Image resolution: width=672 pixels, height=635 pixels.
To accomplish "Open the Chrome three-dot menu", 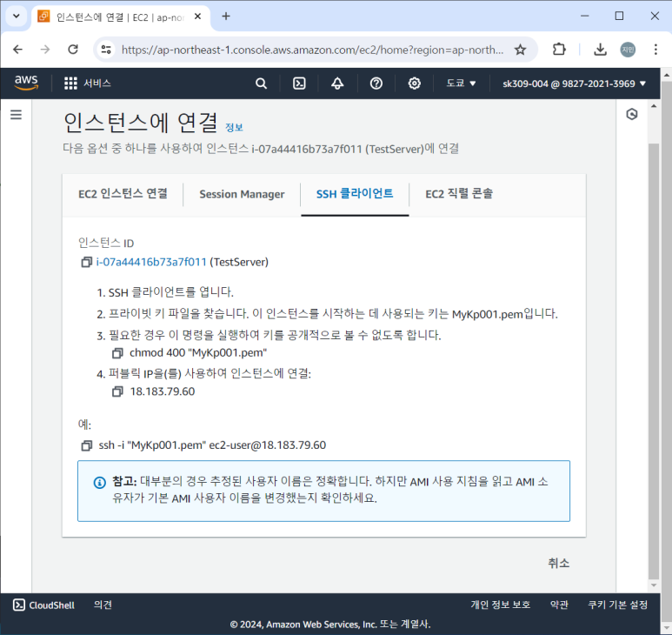I will coord(655,50).
